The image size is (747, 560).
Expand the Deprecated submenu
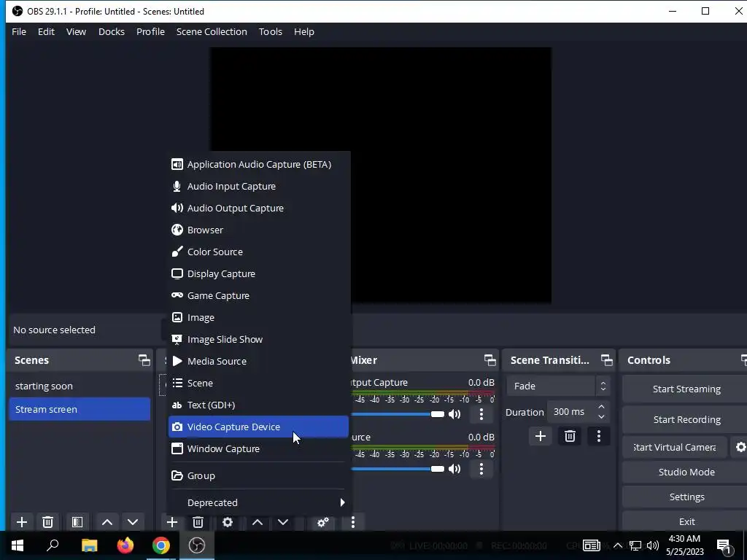[x=258, y=502]
